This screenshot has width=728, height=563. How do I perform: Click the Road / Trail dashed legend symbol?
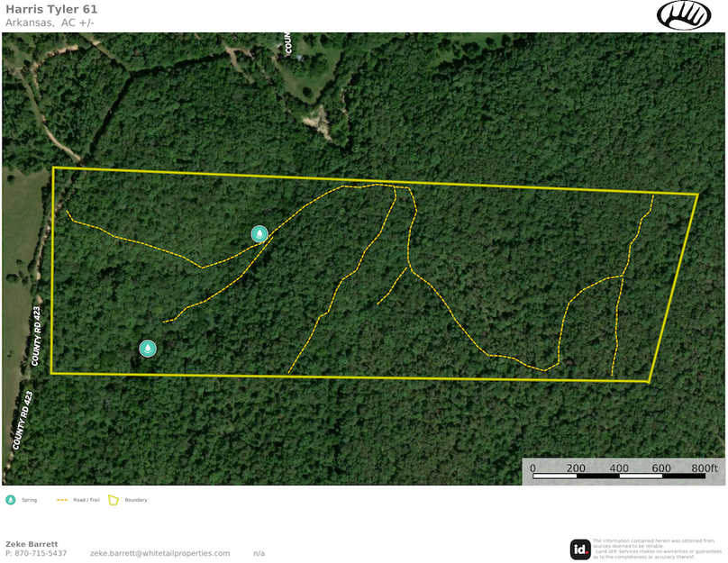coord(63,499)
